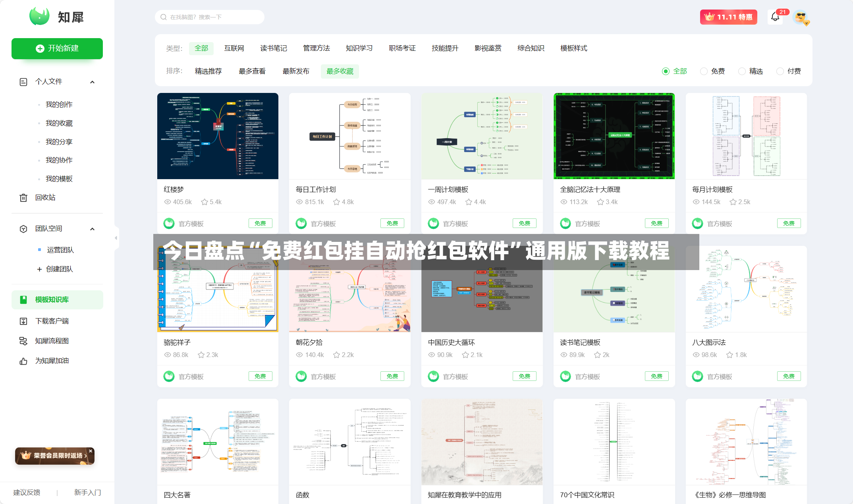Image resolution: width=853 pixels, height=504 pixels.
Task: Collapse the 团队空间 section chevron
Action: pos(93,229)
